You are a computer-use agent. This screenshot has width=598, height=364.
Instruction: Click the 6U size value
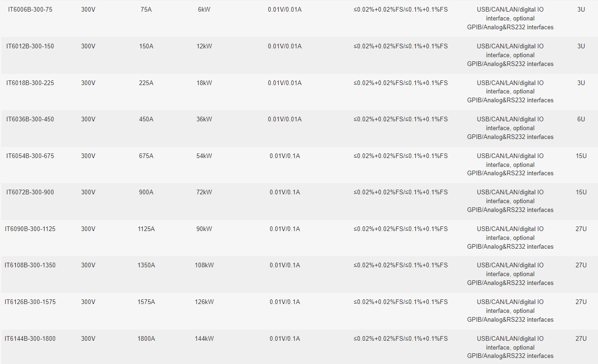[x=581, y=119]
